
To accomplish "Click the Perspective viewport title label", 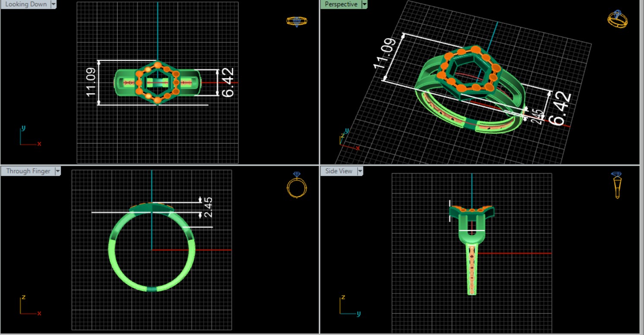I will pos(341,4).
